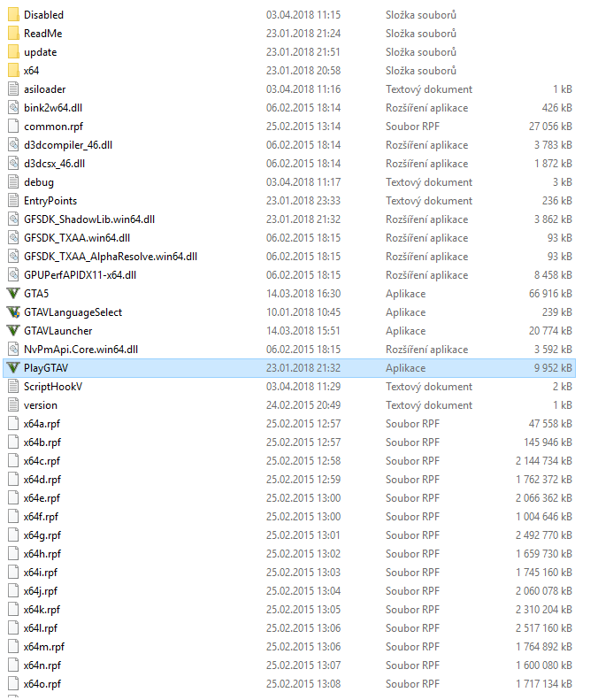The image size is (598, 700).
Task: Select the PlayGTAV file name
Action: (x=46, y=368)
